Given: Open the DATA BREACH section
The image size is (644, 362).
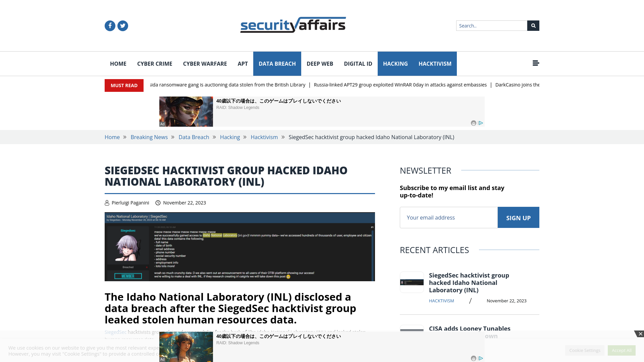Looking at the screenshot, I should 277,64.
